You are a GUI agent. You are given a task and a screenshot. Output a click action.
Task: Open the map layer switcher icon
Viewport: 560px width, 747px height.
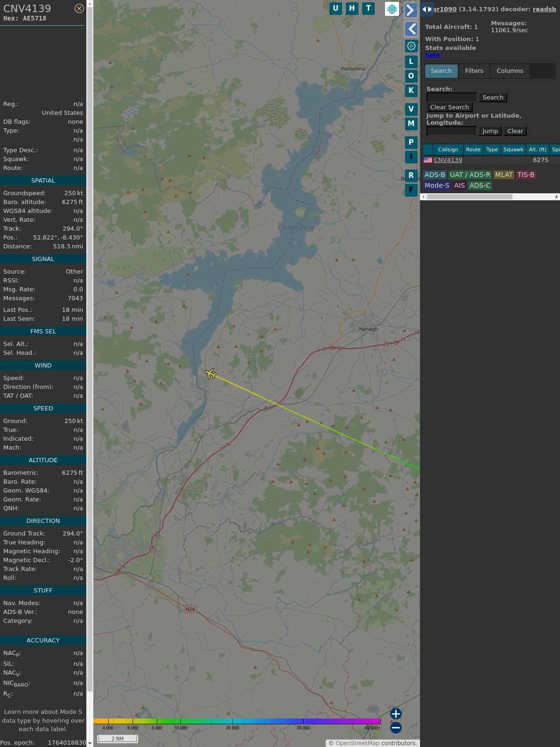pos(392,9)
